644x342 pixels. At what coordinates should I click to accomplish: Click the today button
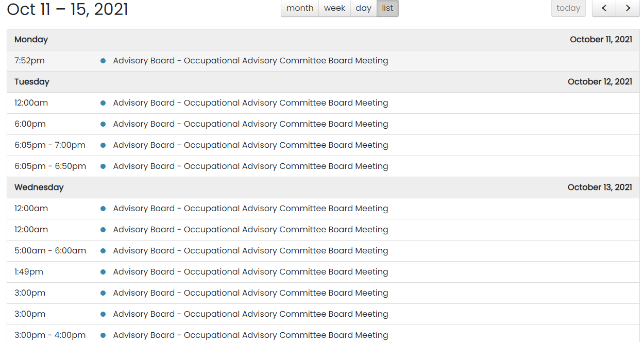coord(568,8)
